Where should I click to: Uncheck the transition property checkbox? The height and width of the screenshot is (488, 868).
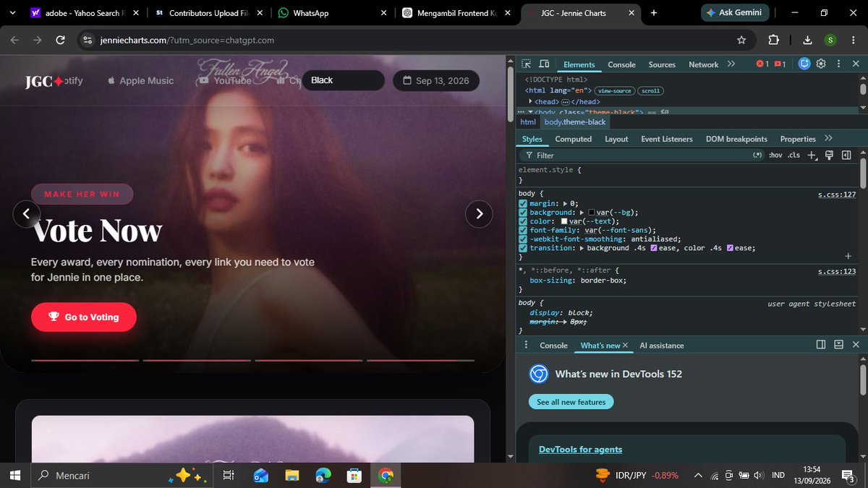pos(523,248)
